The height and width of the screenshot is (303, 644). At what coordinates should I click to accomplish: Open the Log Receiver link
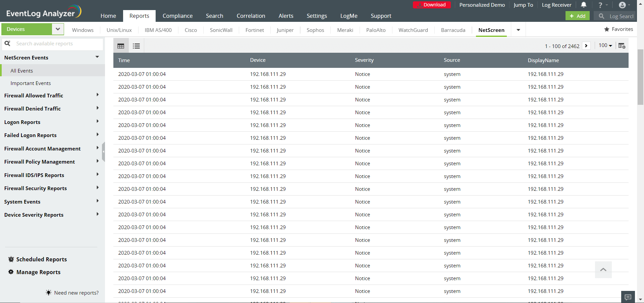556,5
